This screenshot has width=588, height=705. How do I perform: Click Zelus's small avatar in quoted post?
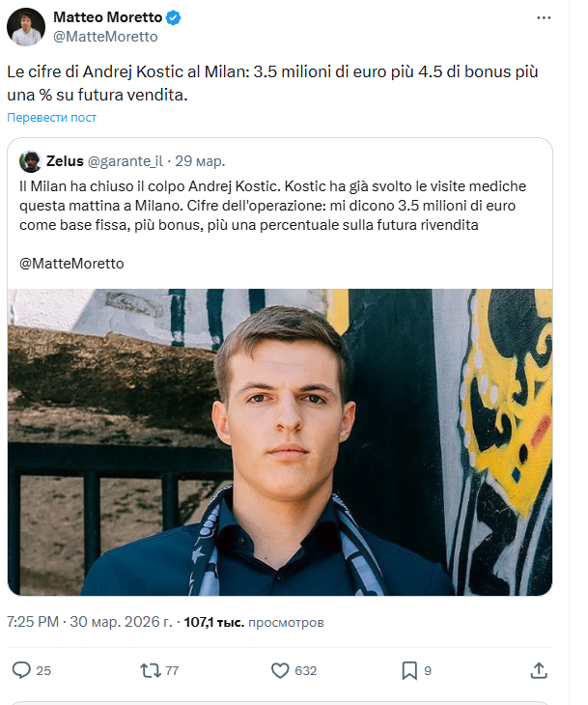pos(31,161)
